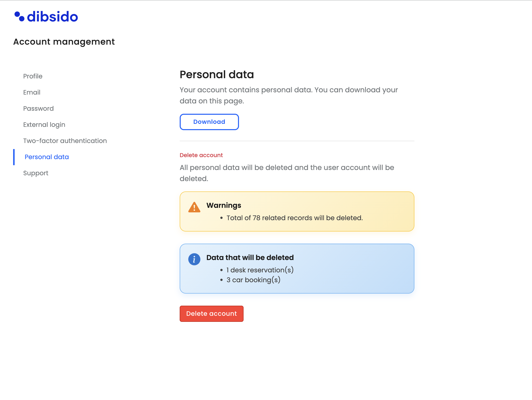Select Personal data sidebar item
Image resolution: width=532 pixels, height=400 pixels.
pos(47,157)
